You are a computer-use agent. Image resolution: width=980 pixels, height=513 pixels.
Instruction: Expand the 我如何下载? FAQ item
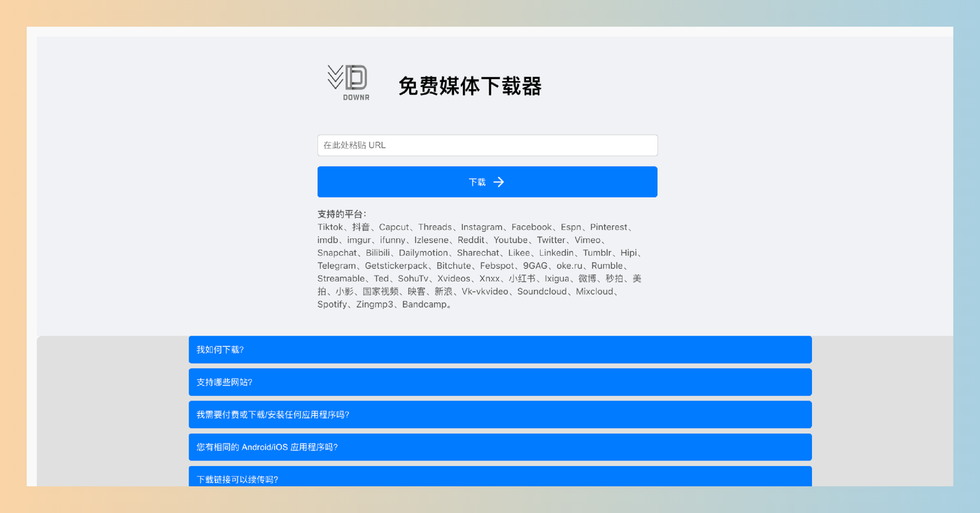pos(500,349)
